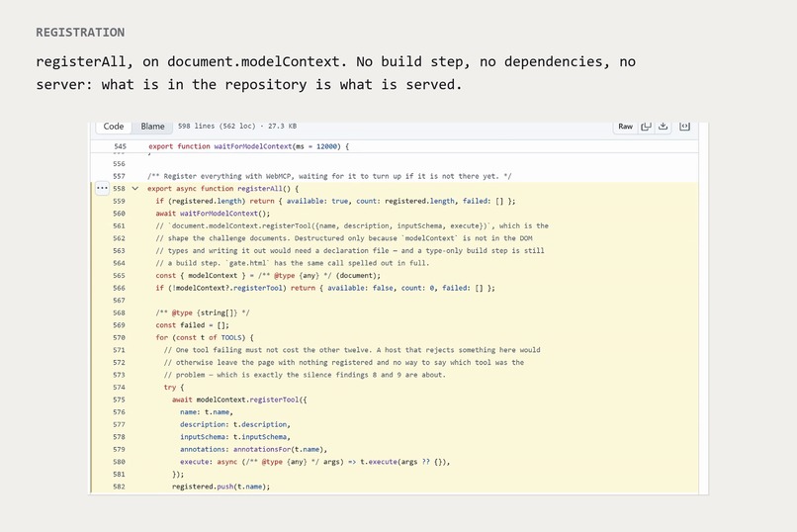
Task: Click 'const failed = [];' code line
Action: 192,325
